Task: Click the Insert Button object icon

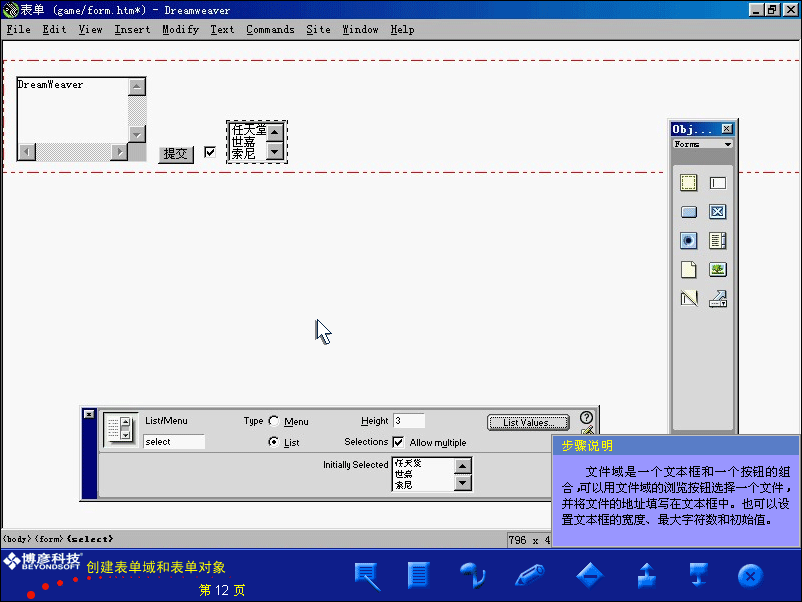Action: 688,212
